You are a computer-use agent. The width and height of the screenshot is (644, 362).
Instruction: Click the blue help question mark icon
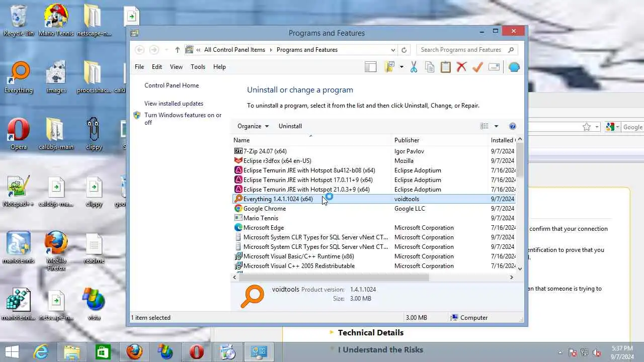pyautogui.click(x=513, y=126)
